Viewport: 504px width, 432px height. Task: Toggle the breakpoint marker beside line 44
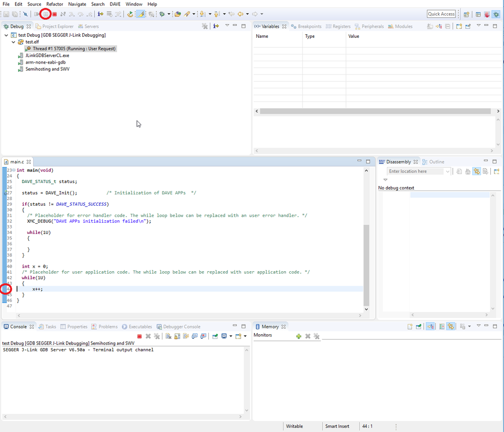pos(5,289)
